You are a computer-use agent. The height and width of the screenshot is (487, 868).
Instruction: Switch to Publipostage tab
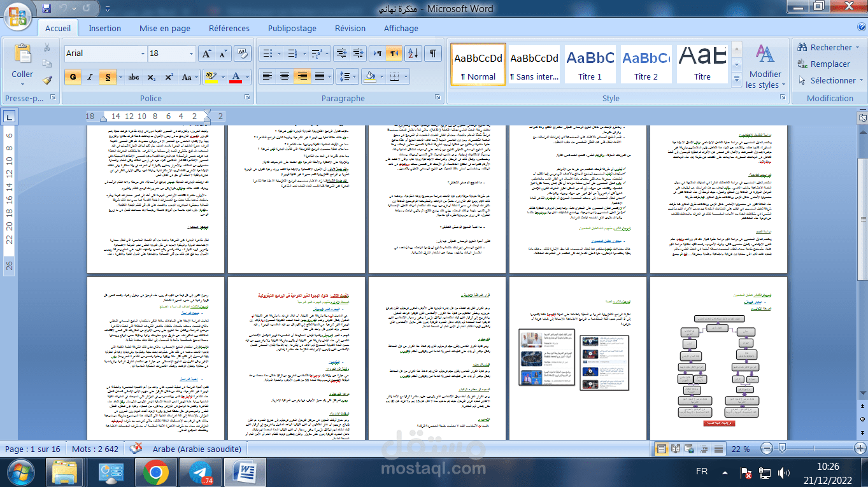292,28
